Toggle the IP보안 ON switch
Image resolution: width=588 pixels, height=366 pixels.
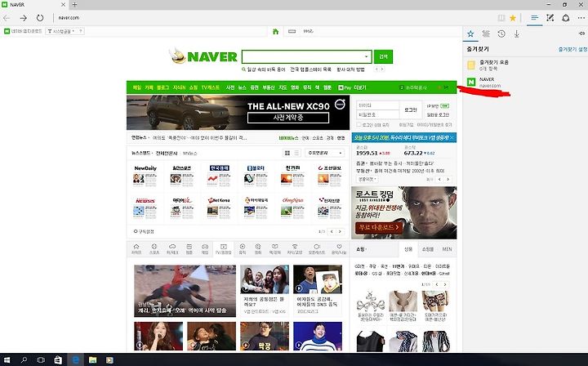click(x=444, y=106)
